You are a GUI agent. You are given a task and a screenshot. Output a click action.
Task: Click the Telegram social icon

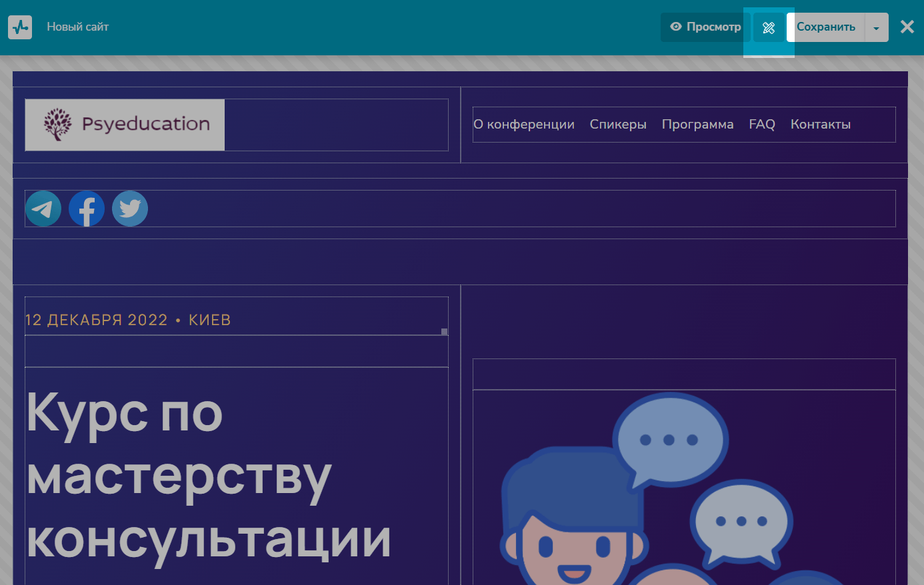[x=43, y=209]
